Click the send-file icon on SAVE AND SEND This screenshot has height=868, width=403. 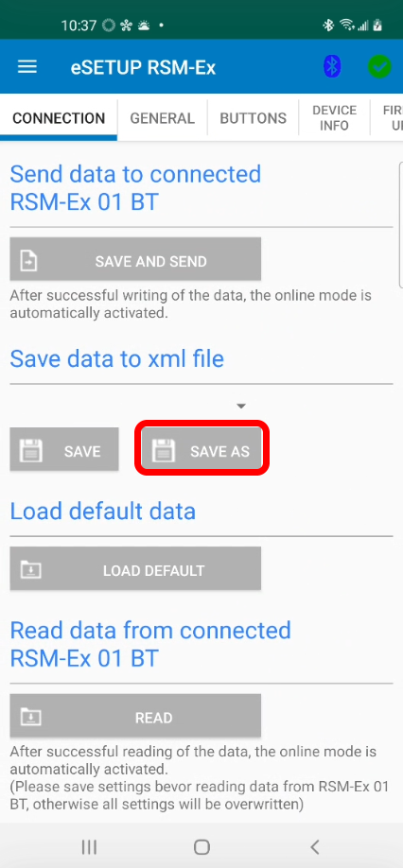click(x=28, y=260)
